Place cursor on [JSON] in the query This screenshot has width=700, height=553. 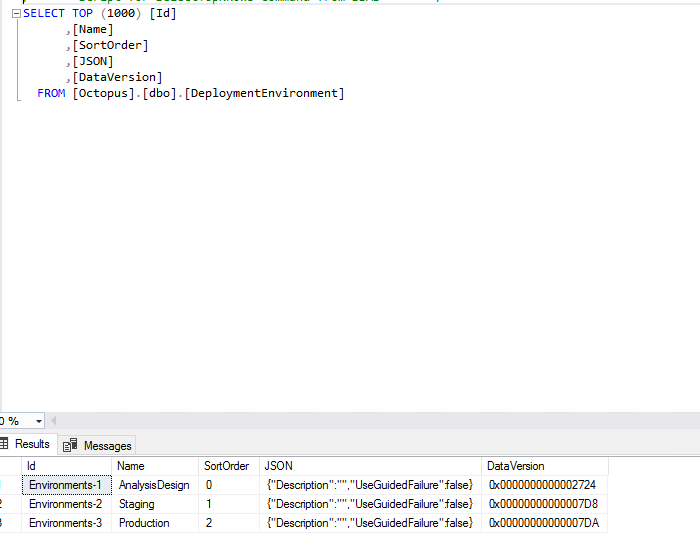(x=93, y=62)
